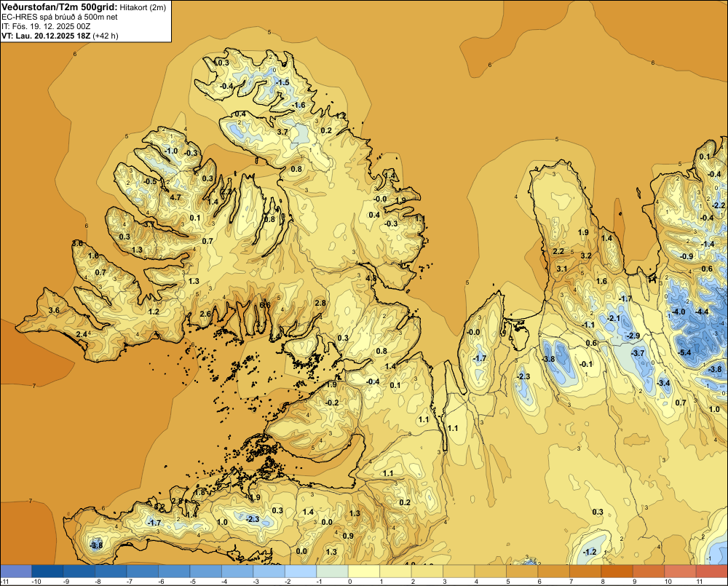
Task: Click the 'VT: Lau. 20.12.2025 18Z' valid time
Action: [x=46, y=36]
